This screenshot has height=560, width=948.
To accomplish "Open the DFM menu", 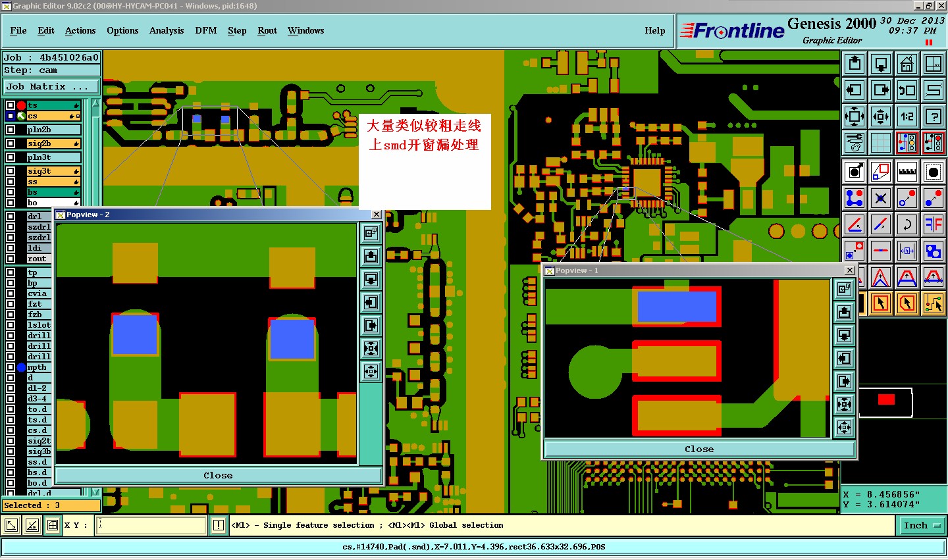I will (x=206, y=30).
